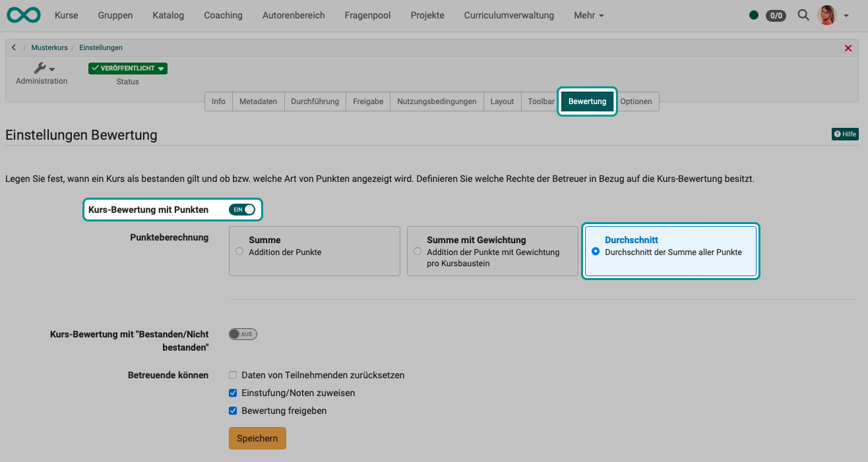Image resolution: width=868 pixels, height=462 pixels.
Task: Open Administration via the wrench icon
Action: (x=41, y=68)
